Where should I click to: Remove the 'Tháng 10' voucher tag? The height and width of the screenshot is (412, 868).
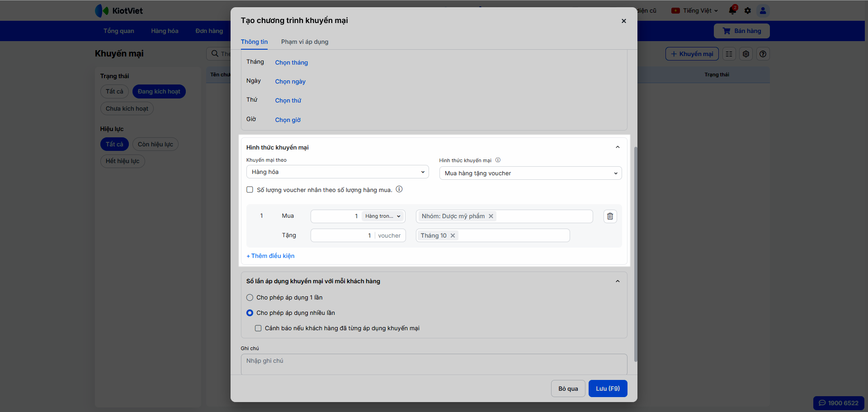(x=453, y=236)
